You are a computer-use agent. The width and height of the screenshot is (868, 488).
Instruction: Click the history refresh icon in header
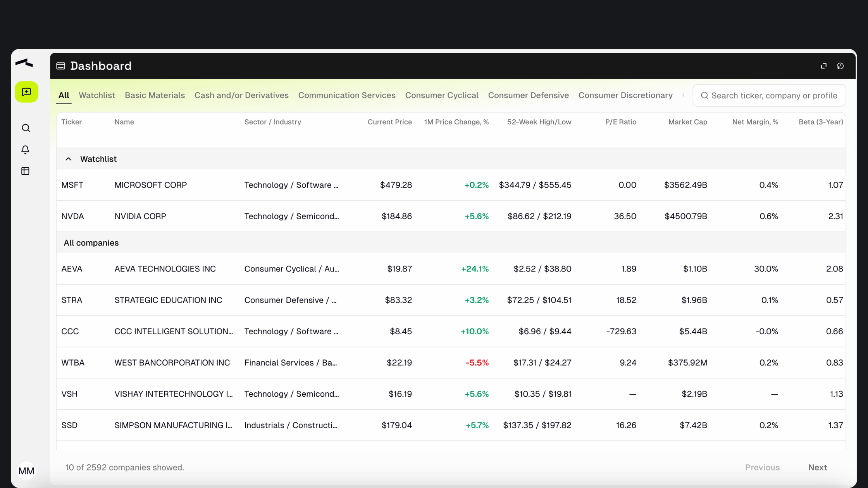click(x=840, y=66)
